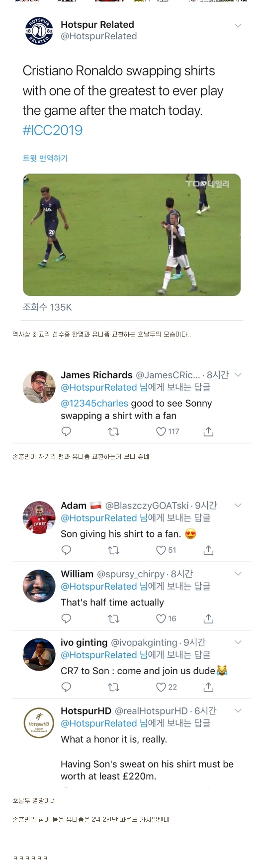255x868 pixels.
Task: Open the @12345charles mention
Action: coord(94,403)
